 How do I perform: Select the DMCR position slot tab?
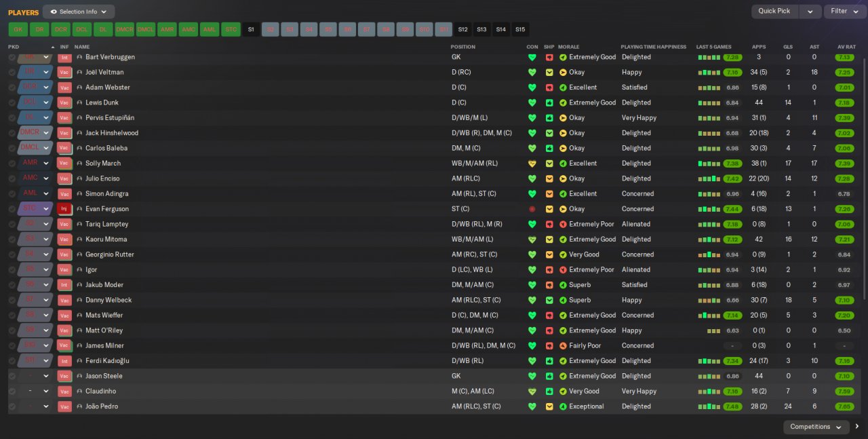[x=125, y=29]
